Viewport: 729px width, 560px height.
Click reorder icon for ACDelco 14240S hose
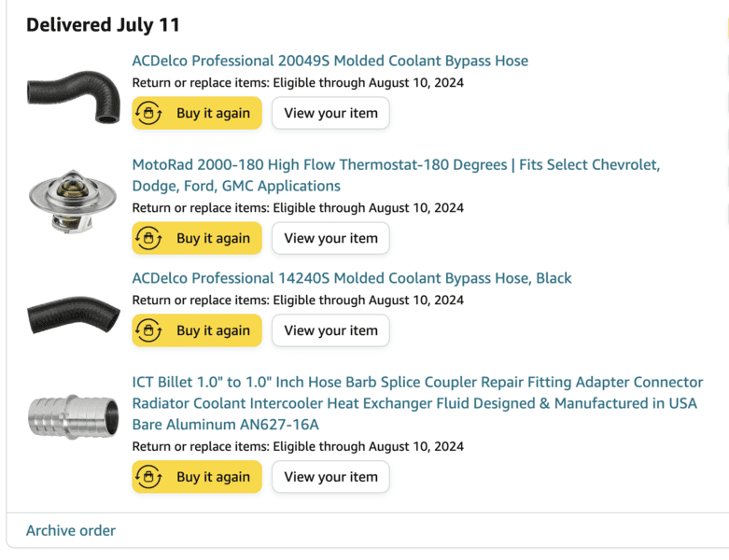pos(148,330)
